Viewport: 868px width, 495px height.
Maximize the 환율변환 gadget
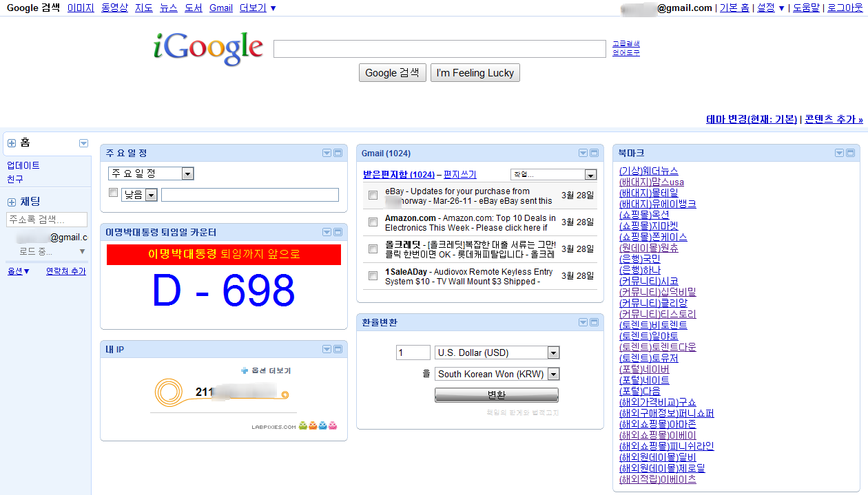click(595, 322)
